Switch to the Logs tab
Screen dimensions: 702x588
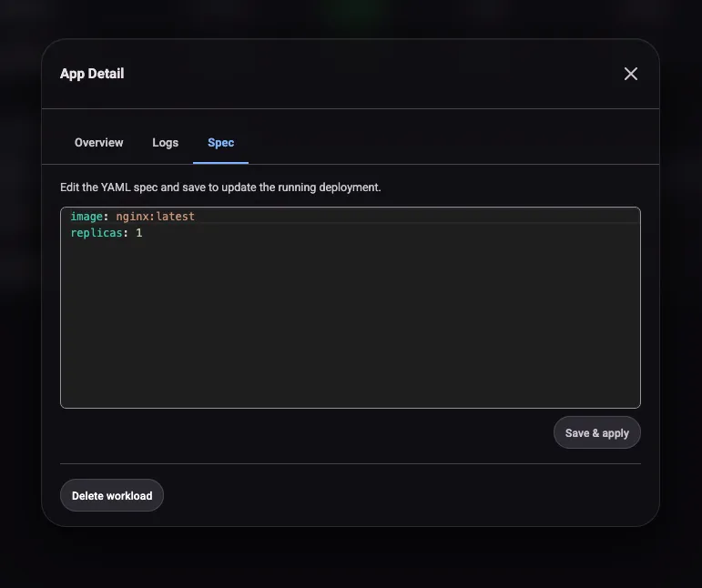pos(165,143)
